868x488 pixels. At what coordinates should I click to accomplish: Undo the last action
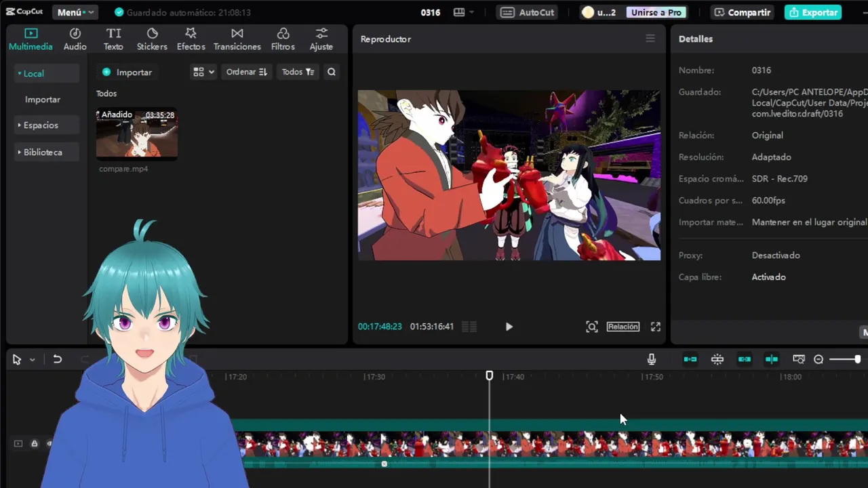(58, 359)
